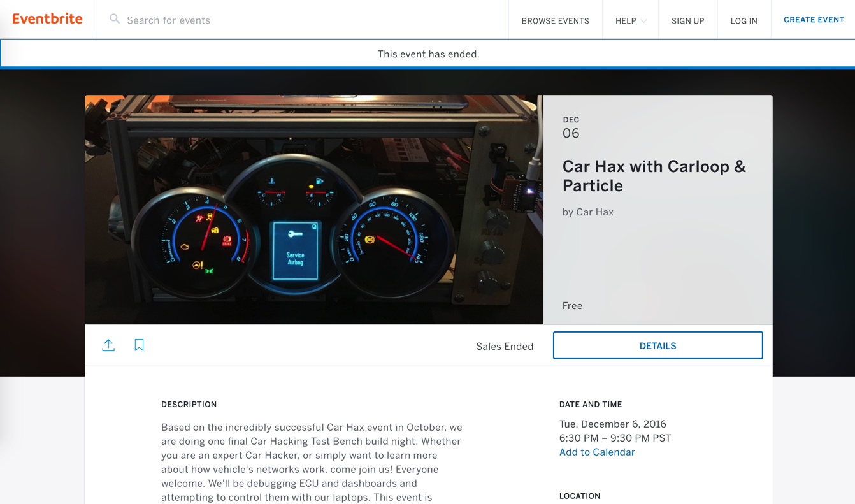Share the event with the upload icon

(108, 345)
